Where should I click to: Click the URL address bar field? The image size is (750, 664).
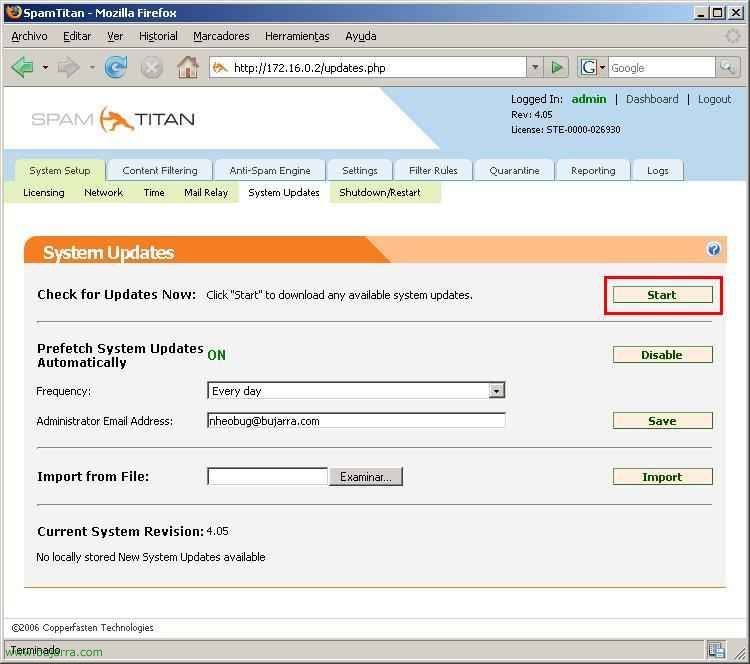click(368, 67)
